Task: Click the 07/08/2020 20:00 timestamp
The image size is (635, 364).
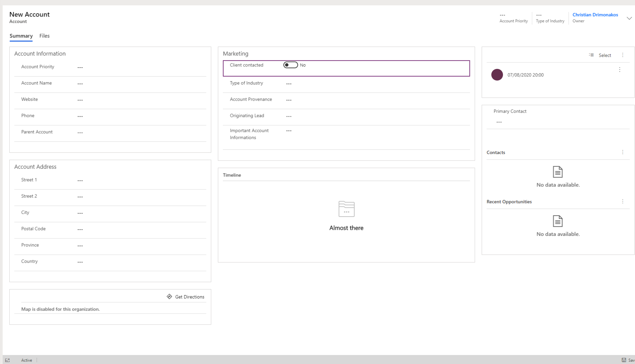Action: 525,75
